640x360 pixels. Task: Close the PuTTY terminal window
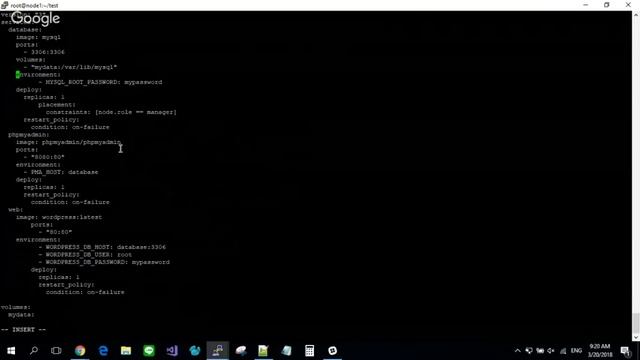pyautogui.click(x=628, y=5)
